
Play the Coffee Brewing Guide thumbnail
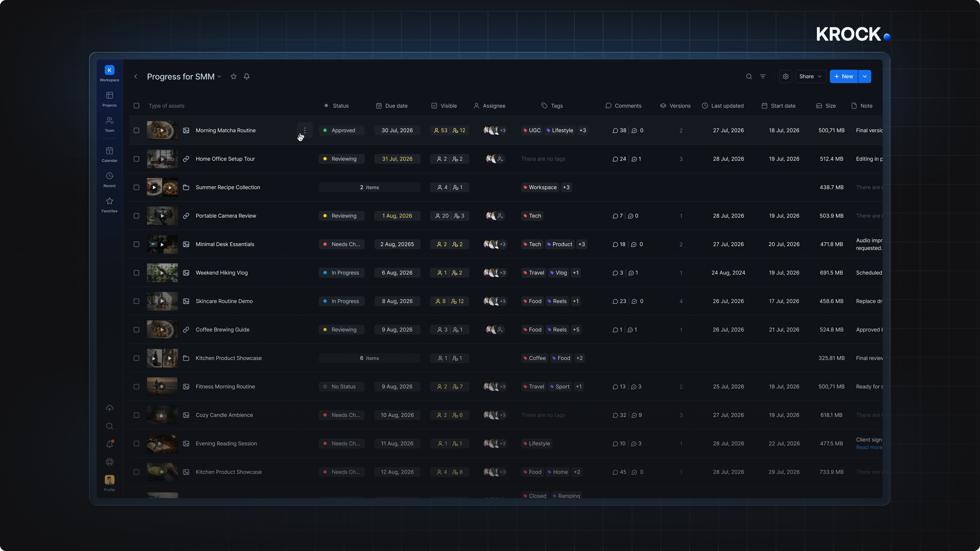point(162,330)
